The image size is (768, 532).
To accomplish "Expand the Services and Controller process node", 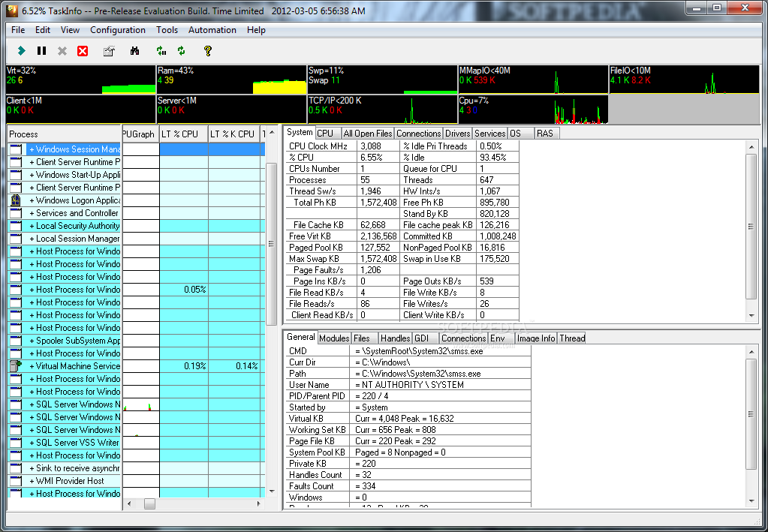I will [32, 213].
